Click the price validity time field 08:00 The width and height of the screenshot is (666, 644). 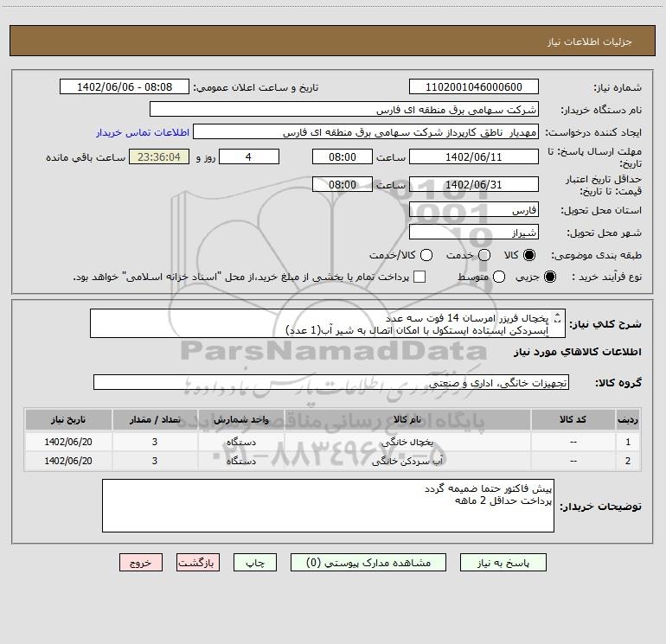coord(343,184)
